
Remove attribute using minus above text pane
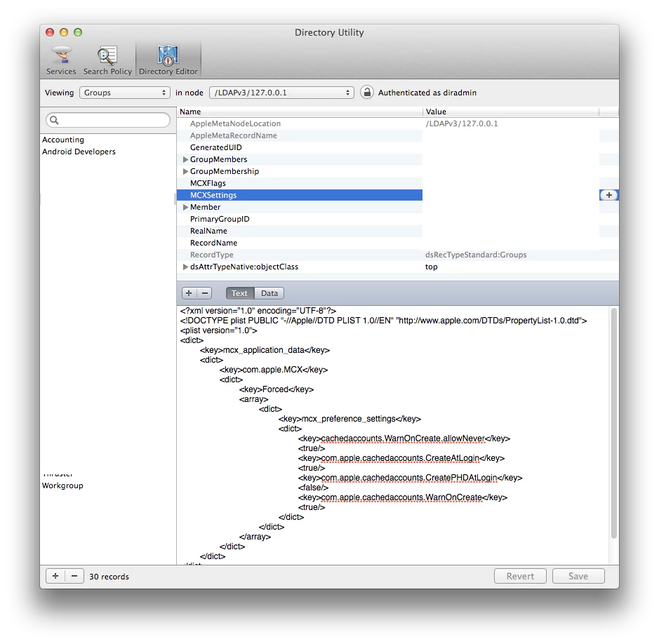tap(205, 293)
